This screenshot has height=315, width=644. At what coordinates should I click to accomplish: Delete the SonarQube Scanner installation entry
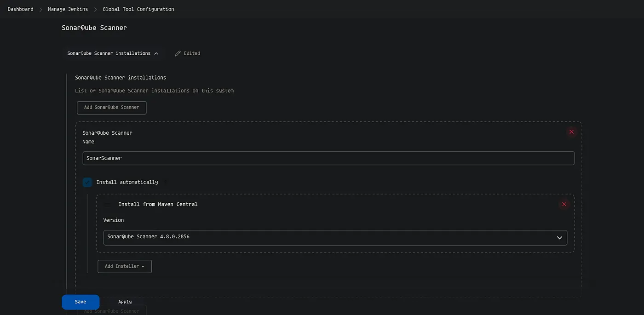[571, 132]
